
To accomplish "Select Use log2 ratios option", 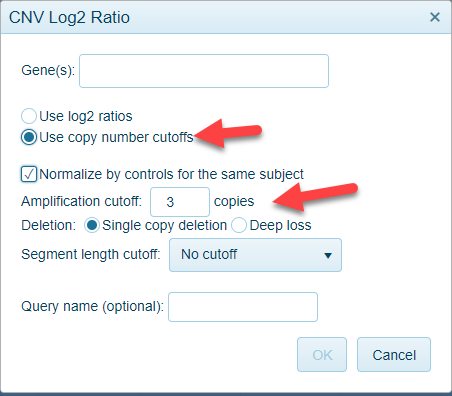I will (x=29, y=116).
